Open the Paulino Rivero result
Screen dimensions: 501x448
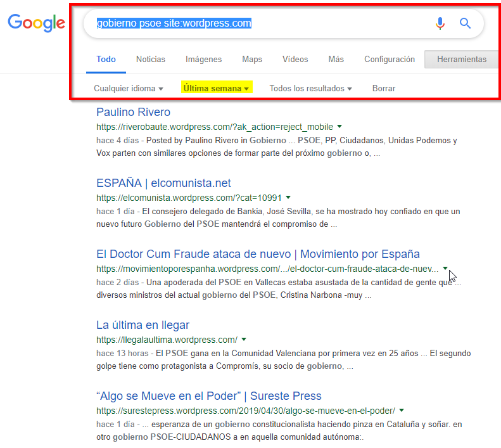[133, 112]
